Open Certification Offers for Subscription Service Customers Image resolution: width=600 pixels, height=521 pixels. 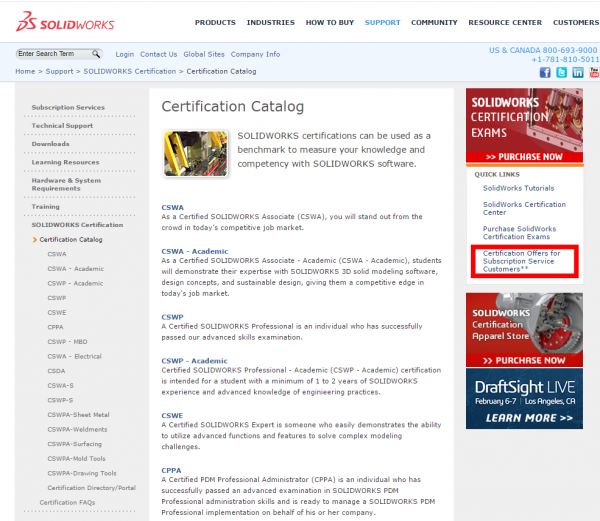[x=522, y=261]
